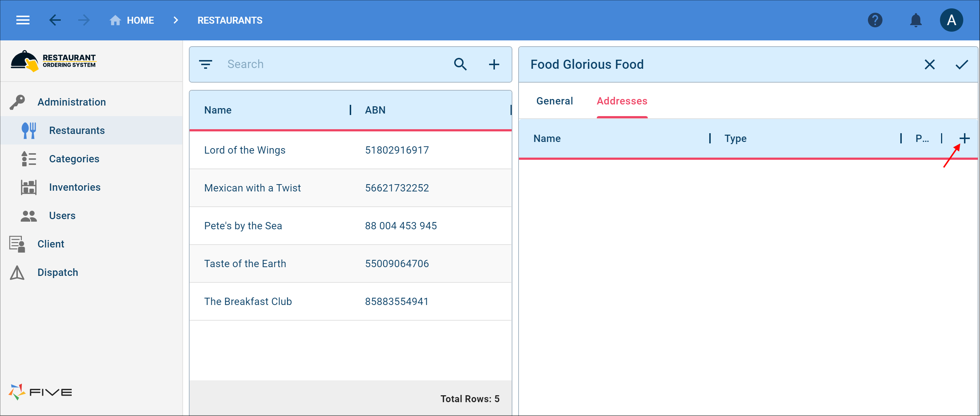This screenshot has width=980, height=416.
Task: Switch to the General tab
Action: 554,101
